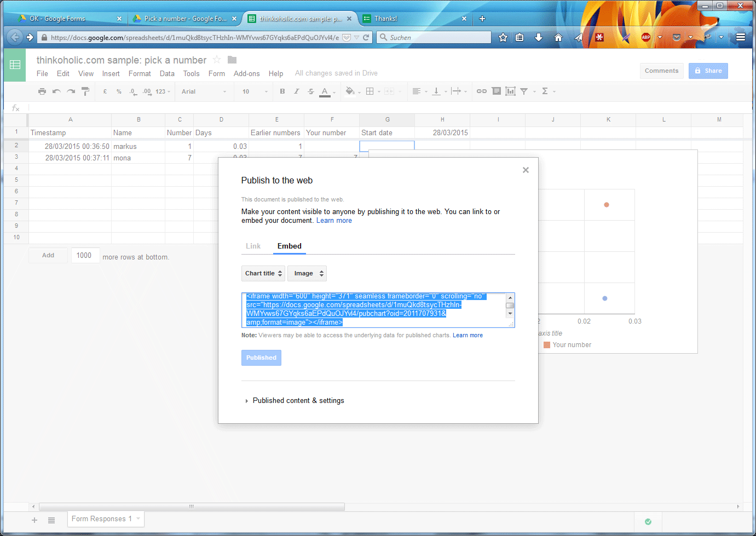Switch to 'Pick a number - Google Fo...' tab
Viewport: 756px width, 536px height.
[185, 19]
